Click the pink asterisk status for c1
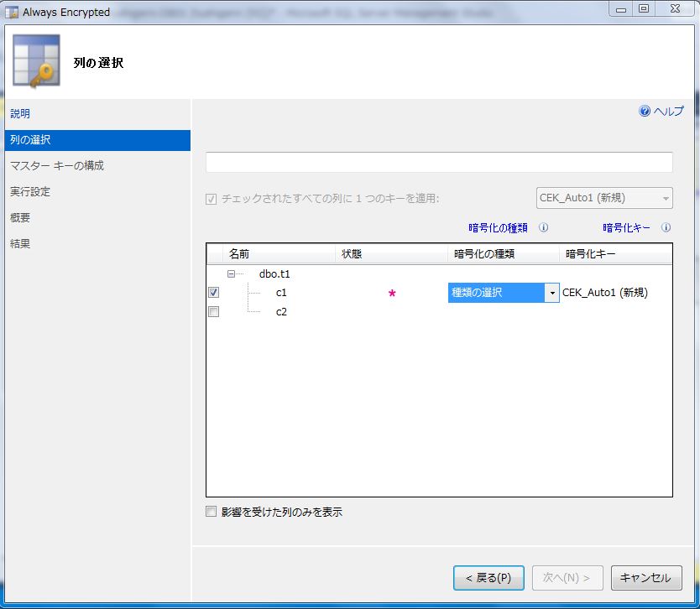700x609 pixels. (392, 294)
